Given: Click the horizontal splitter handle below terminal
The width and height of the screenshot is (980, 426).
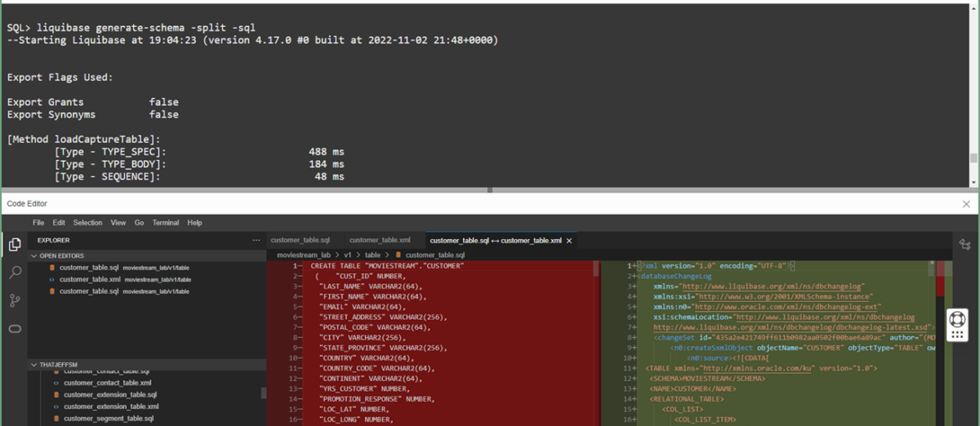Looking at the screenshot, I should click(x=489, y=190).
